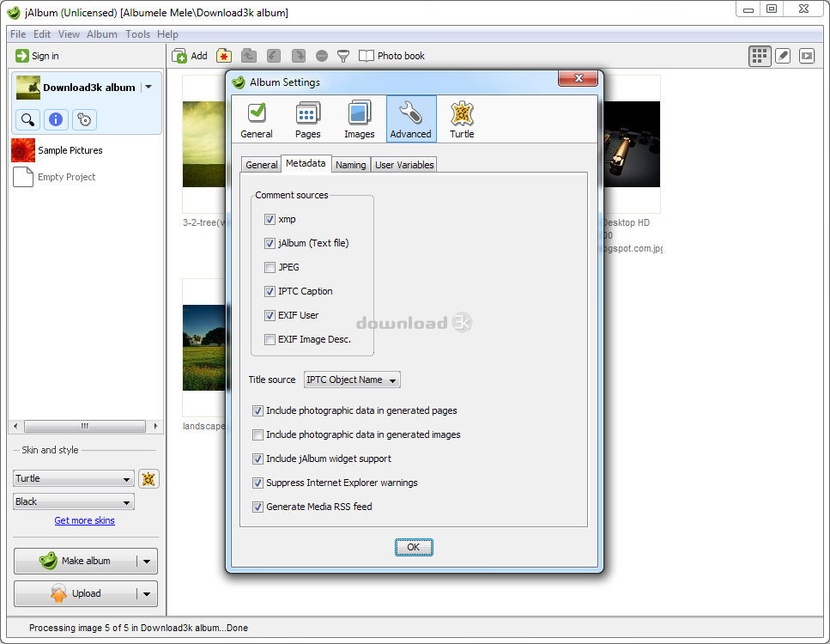Check the EXIF Image Desc. option
The image size is (830, 644).
coord(270,339)
